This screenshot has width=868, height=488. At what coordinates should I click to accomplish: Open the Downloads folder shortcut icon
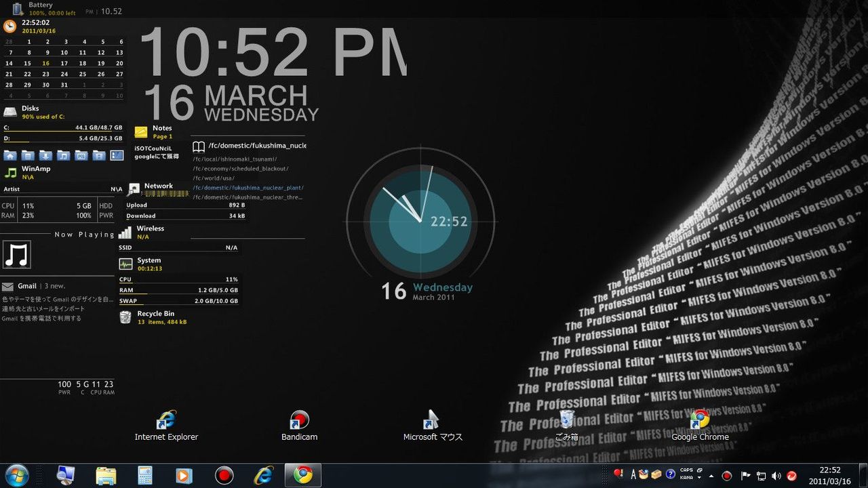(45, 155)
